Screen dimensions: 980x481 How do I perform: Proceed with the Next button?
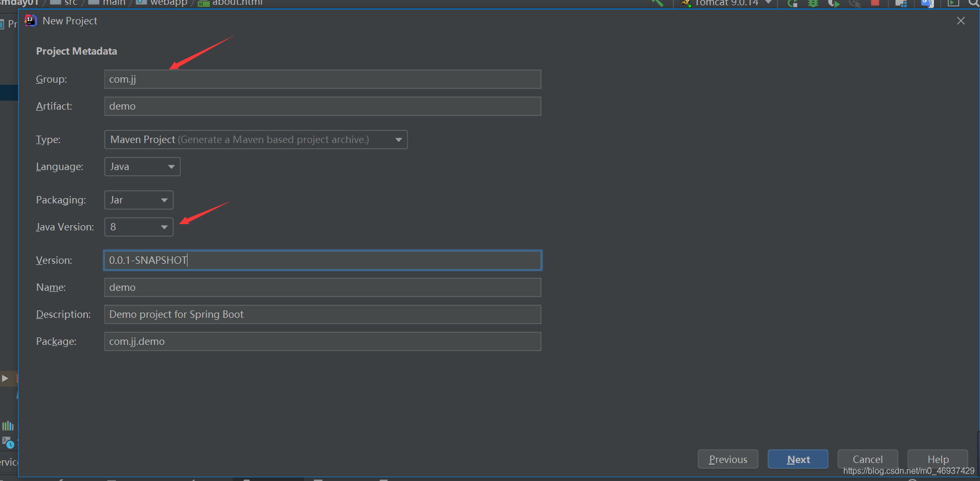[x=798, y=459]
